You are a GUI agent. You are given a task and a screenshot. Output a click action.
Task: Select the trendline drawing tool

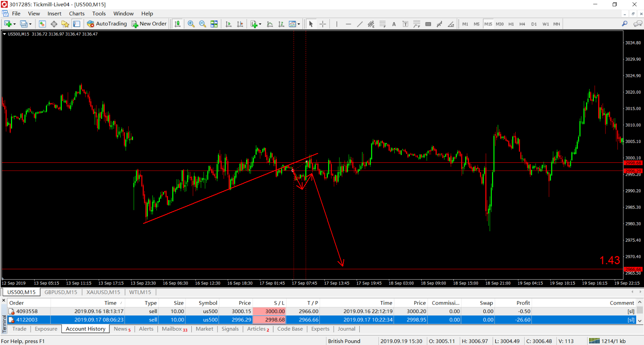(x=360, y=24)
